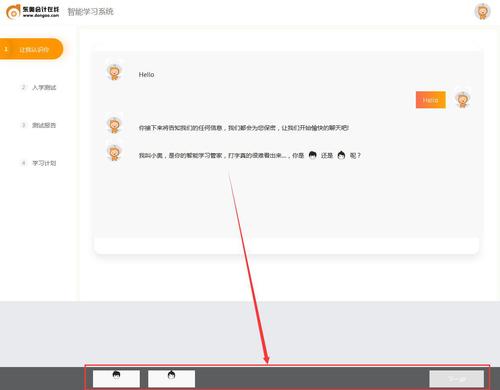
Task: Click the greyed-out next step button
Action: pos(457,379)
